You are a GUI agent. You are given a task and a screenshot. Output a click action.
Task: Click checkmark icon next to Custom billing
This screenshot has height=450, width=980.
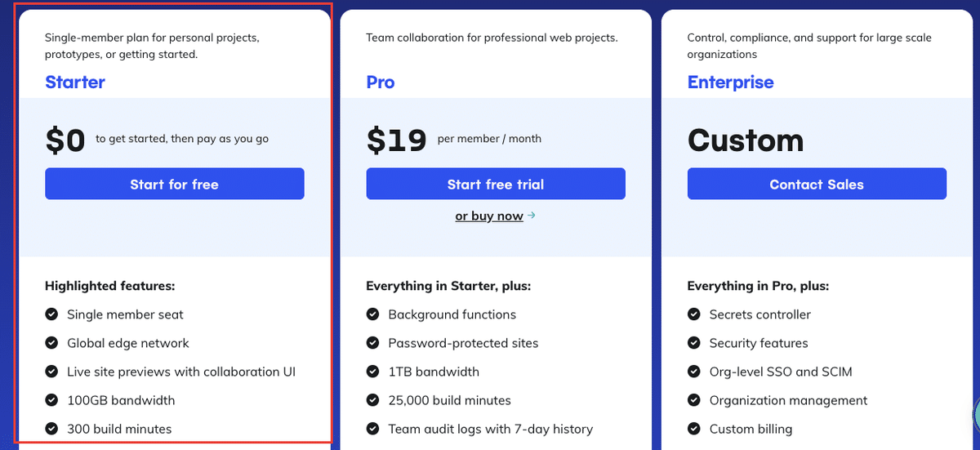pyautogui.click(x=694, y=429)
